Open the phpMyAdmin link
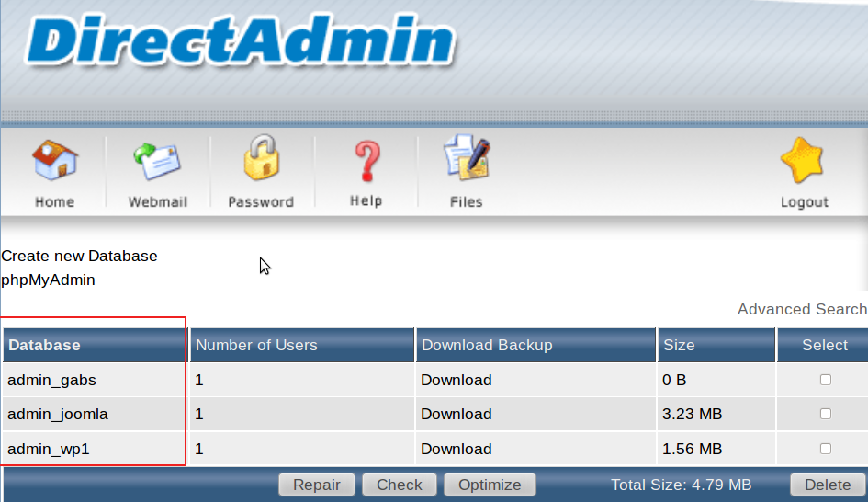Screen dimensions: 868x502 [x=48, y=280]
